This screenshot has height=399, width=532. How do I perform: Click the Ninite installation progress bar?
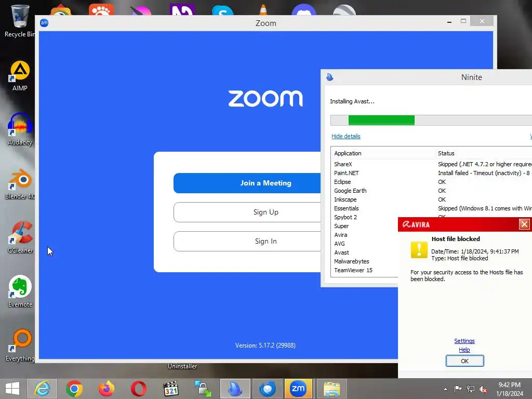point(431,120)
